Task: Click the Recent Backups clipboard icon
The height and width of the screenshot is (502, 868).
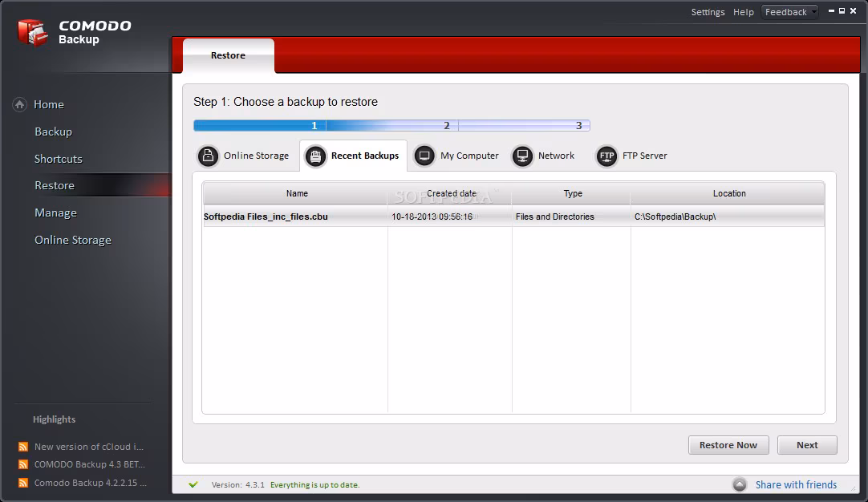Action: point(315,156)
